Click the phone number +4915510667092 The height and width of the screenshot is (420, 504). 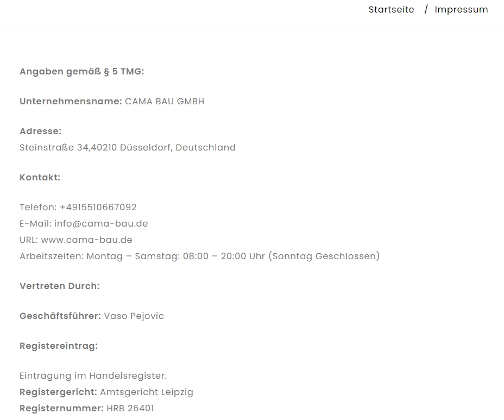[x=98, y=207]
